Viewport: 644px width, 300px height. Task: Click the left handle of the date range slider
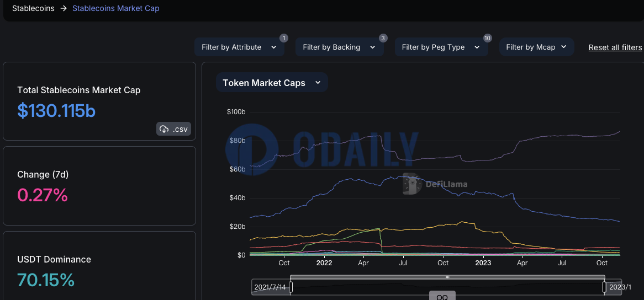291,287
